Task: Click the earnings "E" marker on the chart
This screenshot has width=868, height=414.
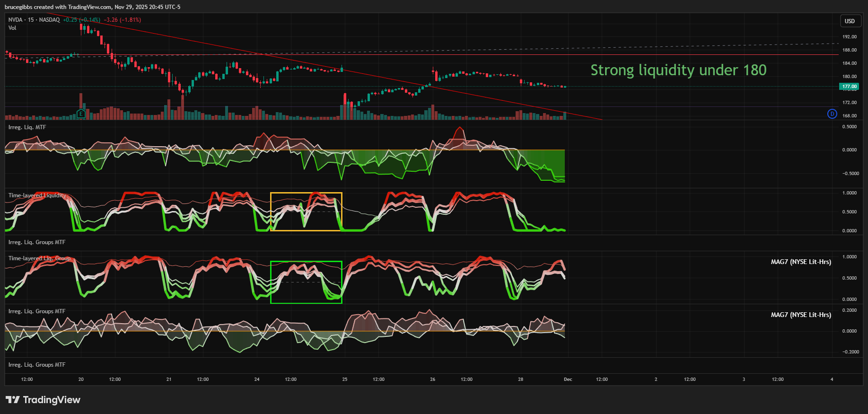Action: 81,114
